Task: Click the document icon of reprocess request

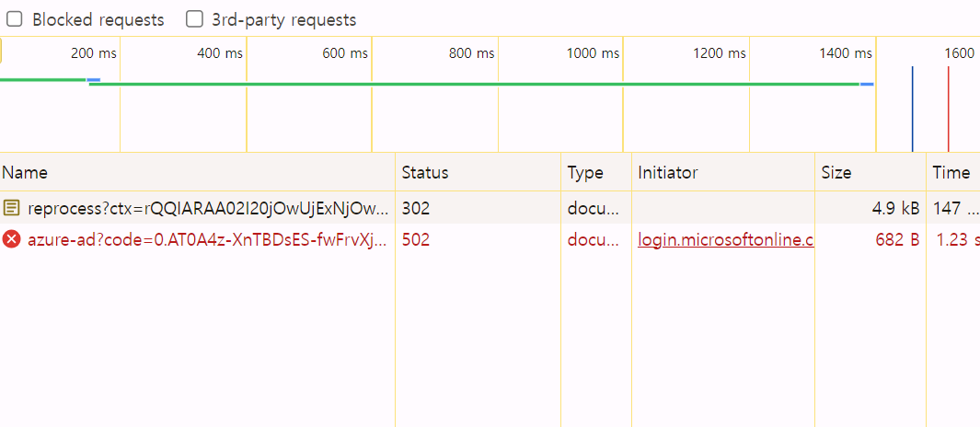Action: 11,208
